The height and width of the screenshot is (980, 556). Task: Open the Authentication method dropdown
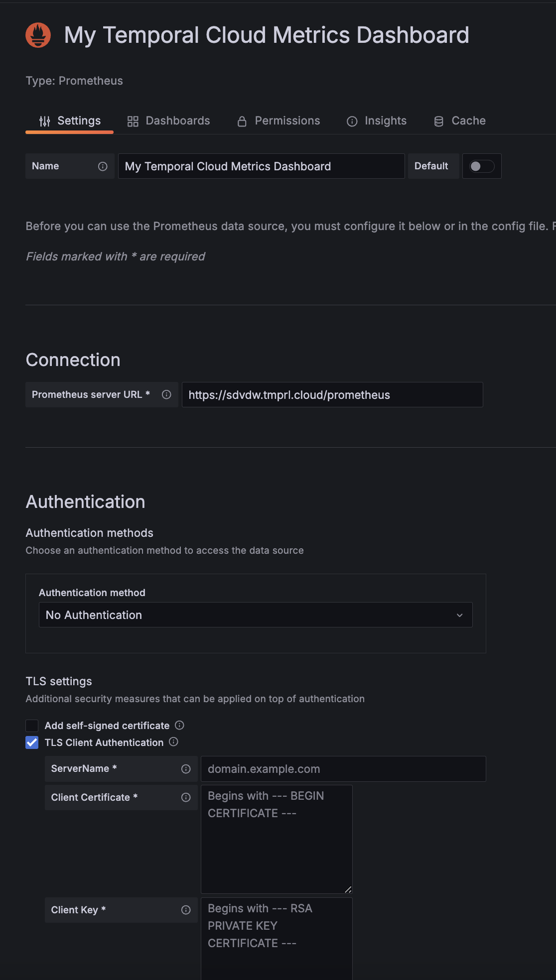(x=256, y=614)
